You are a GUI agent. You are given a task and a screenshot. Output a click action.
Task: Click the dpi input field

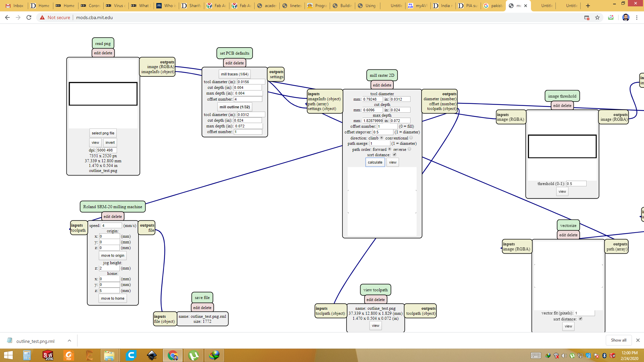tap(107, 150)
